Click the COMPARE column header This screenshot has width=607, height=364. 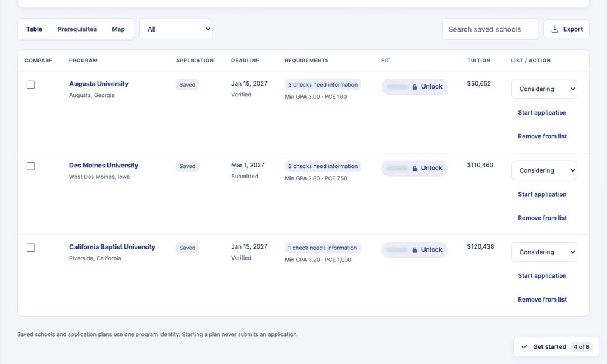coord(38,61)
